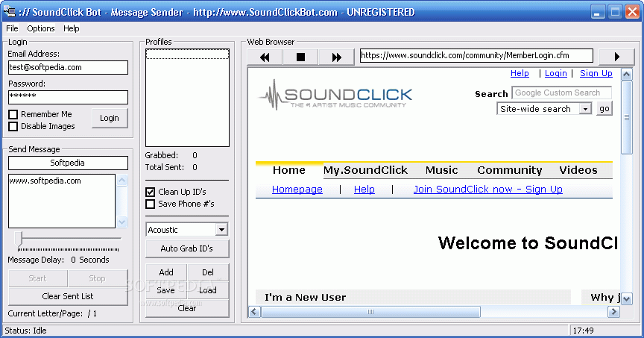Viewport: 644px width, 338px height.
Task: Click the Password input field
Action: click(x=68, y=97)
